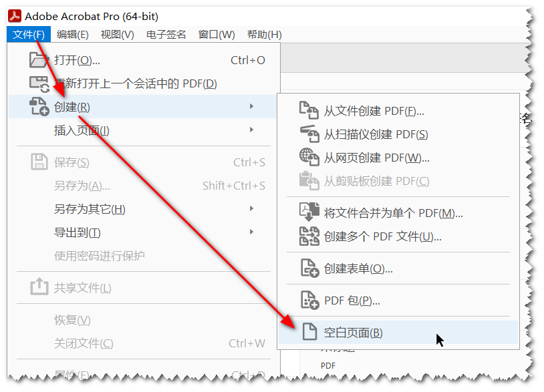This screenshot has width=544, height=392.
Task: Choose 使用密码进行保护
Action: click(x=143, y=256)
